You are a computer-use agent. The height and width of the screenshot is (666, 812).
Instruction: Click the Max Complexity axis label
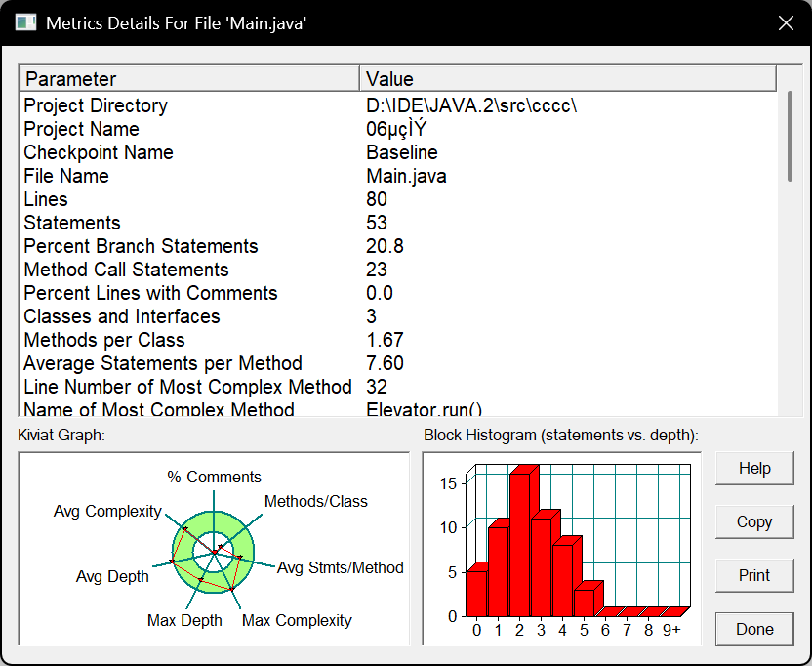click(297, 620)
